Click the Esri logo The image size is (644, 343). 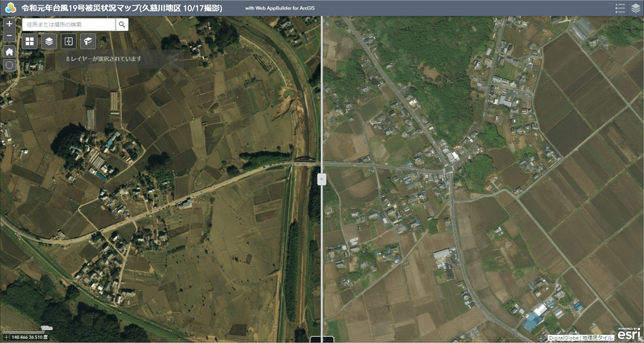[629, 334]
